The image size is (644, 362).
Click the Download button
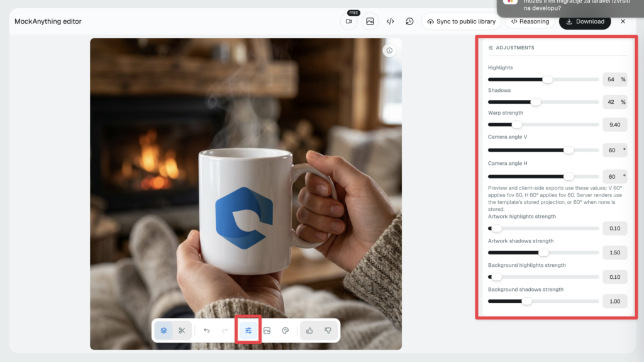(x=585, y=21)
